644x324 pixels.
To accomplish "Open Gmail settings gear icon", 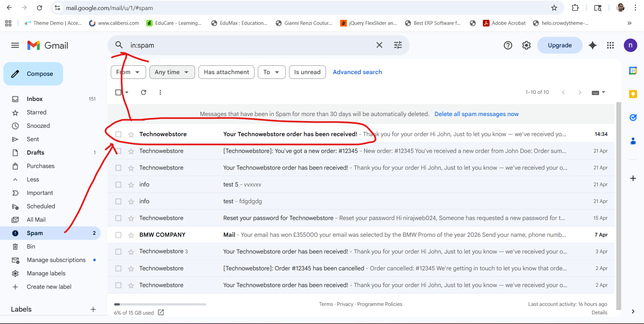I will point(526,45).
